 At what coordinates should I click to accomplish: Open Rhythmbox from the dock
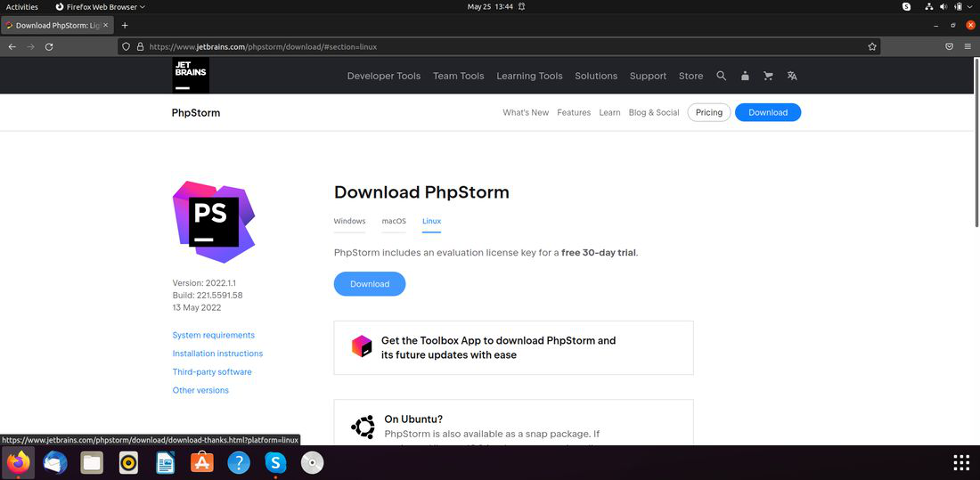coord(129,463)
